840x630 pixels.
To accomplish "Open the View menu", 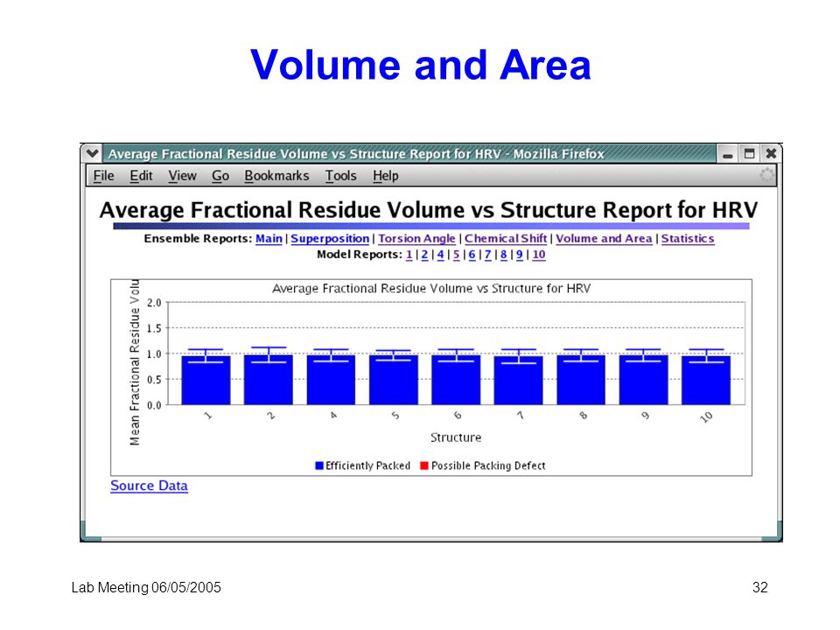I will tap(182, 176).
